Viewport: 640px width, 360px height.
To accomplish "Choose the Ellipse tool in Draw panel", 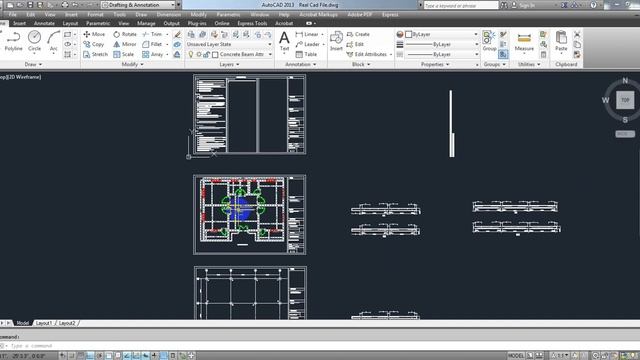I will tap(68, 44).
